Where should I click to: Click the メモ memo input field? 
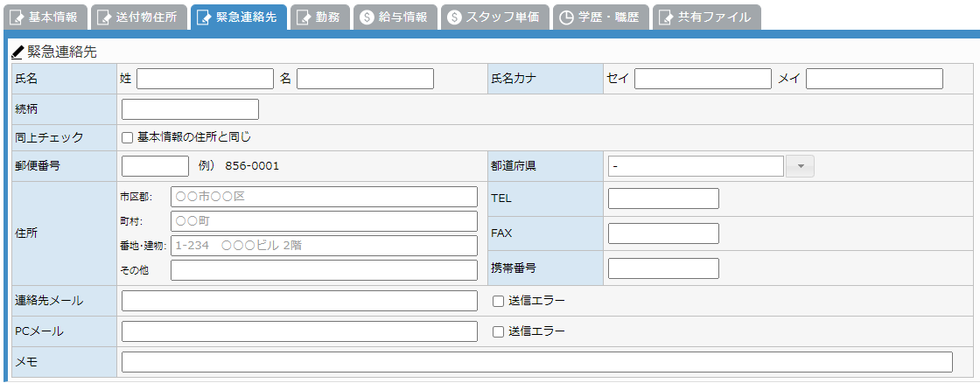click(537, 362)
